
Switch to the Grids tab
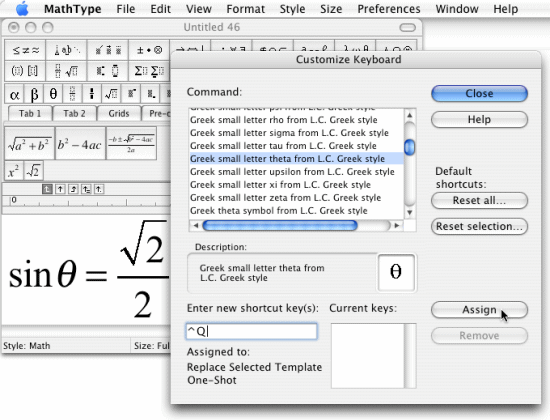(119, 114)
